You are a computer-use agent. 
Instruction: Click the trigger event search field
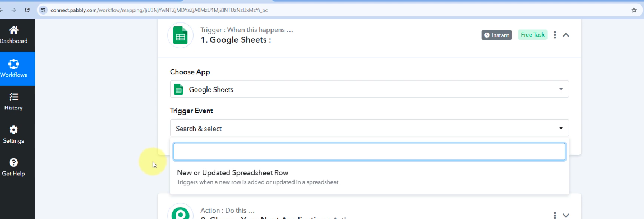369,151
